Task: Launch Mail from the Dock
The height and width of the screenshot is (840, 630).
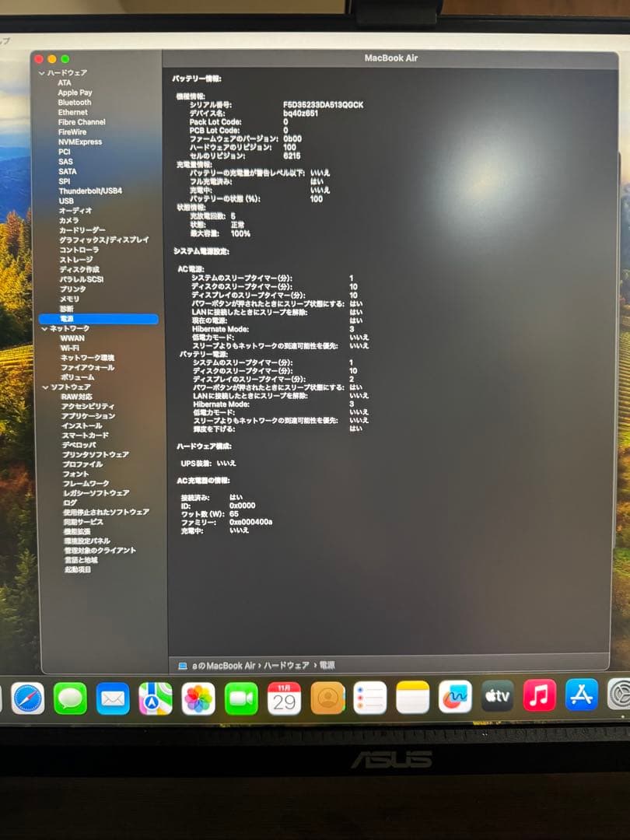Action: coord(114,698)
